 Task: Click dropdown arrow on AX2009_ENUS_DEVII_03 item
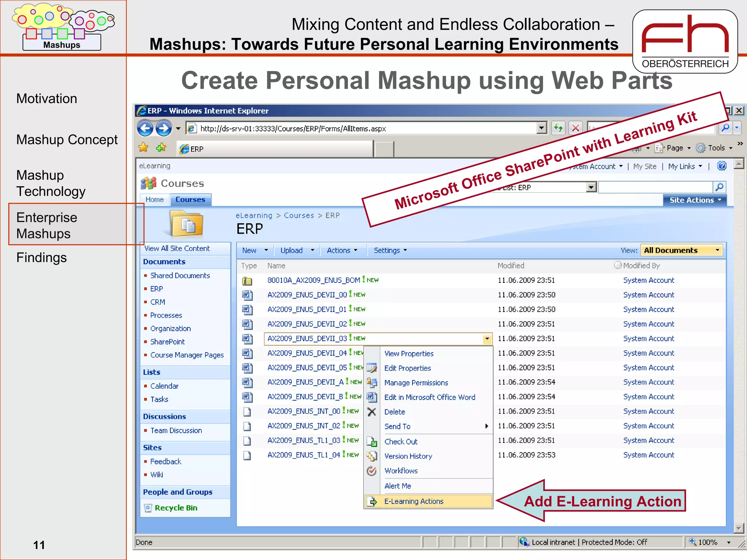coord(487,339)
